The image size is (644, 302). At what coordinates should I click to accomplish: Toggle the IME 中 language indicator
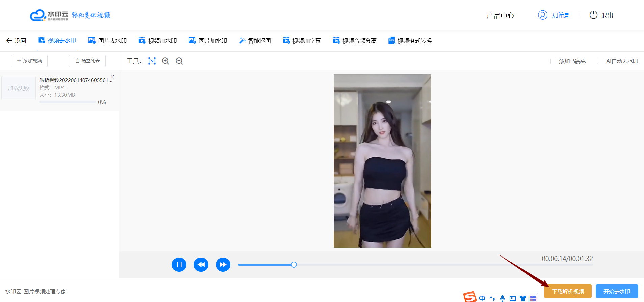[x=482, y=298]
